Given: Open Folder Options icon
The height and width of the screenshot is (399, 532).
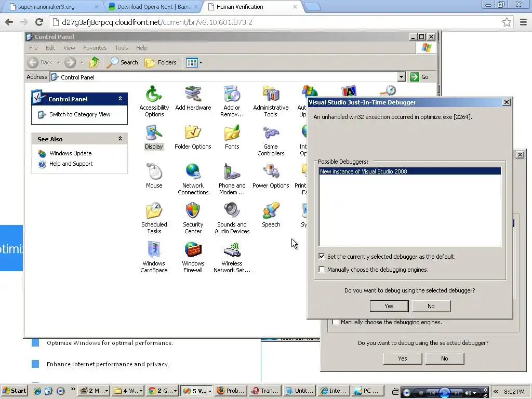Looking at the screenshot, I should 193,137.
